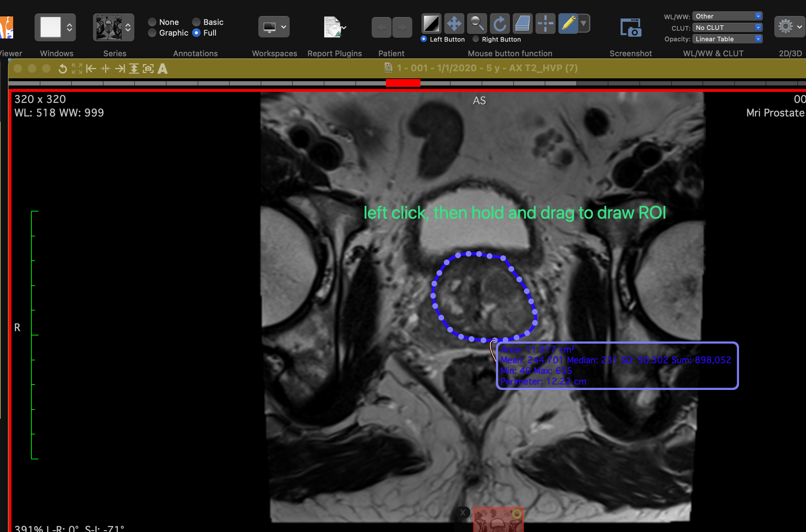Click the 'R' orientation label
The height and width of the screenshot is (532, 806).
tap(17, 328)
